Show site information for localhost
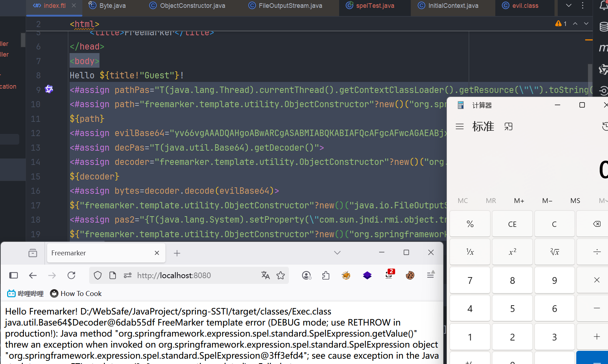This screenshot has width=608, height=364. [113, 275]
